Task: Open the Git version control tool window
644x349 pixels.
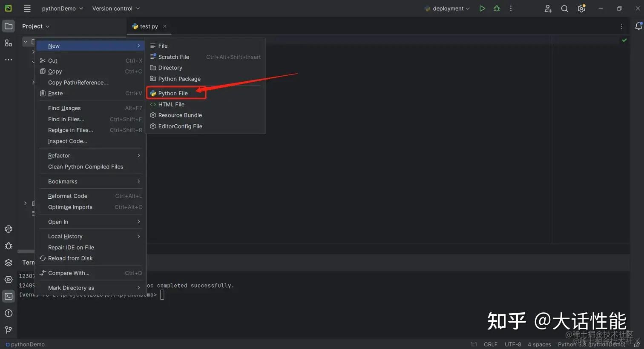Action: pyautogui.click(x=9, y=330)
